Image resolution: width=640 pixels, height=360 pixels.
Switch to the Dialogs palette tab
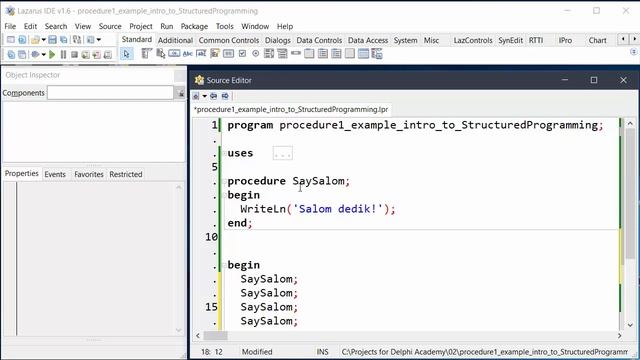278,40
